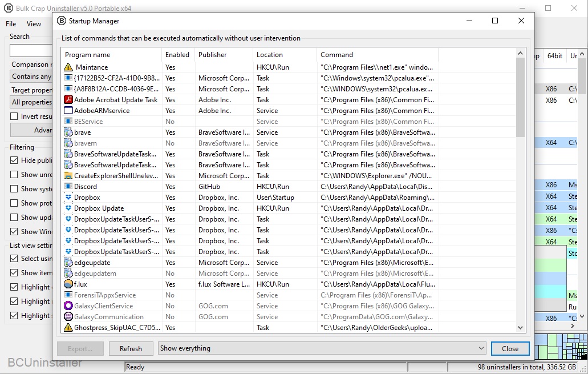This screenshot has width=588, height=374.
Task: Click the f.lux round icon
Action: click(68, 284)
